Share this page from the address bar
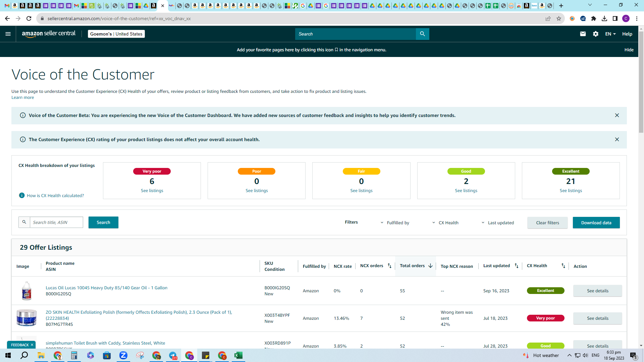This screenshot has width=644, height=362. (x=548, y=18)
